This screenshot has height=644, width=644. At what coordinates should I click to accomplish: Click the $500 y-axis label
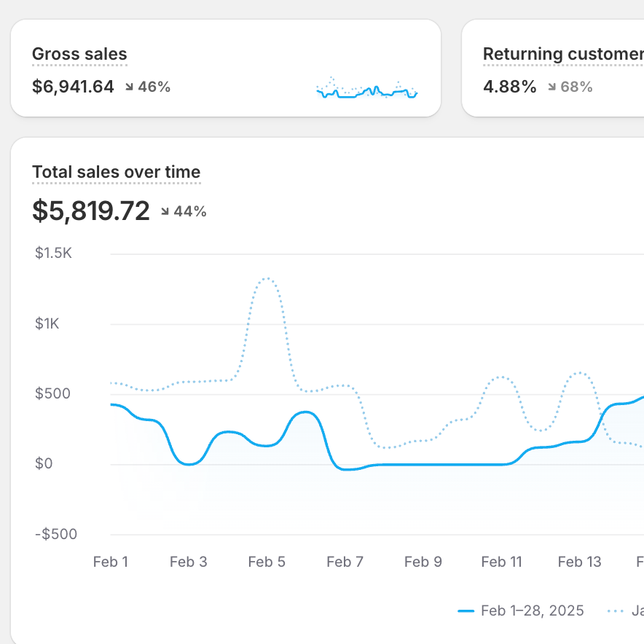[52, 393]
